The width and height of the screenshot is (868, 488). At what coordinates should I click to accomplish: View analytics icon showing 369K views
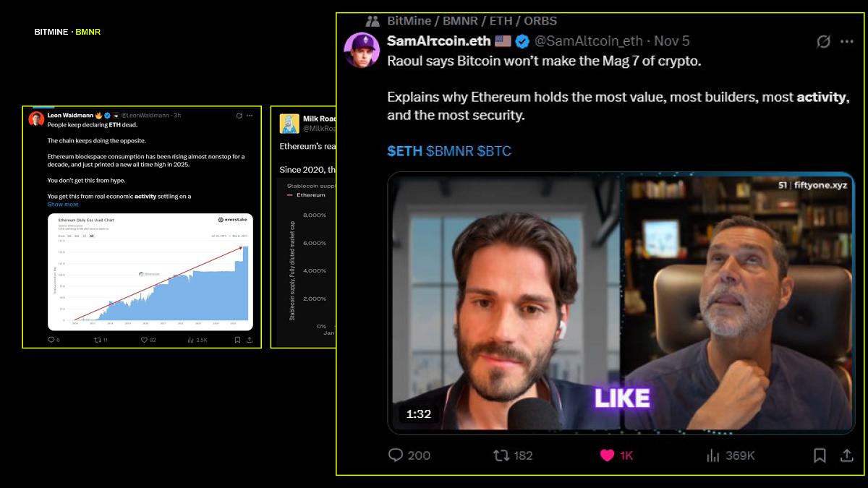tap(713, 455)
